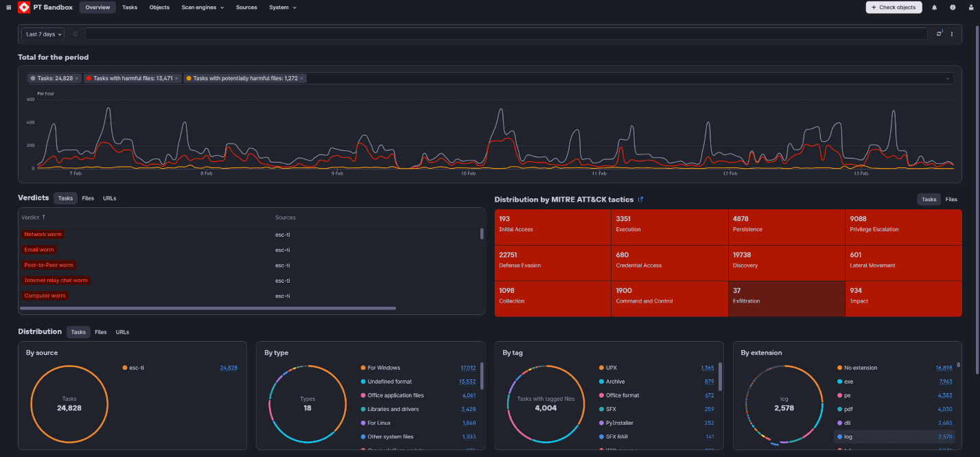Click the Check objects button
Viewport: 980px width, 457px height.
894,8
